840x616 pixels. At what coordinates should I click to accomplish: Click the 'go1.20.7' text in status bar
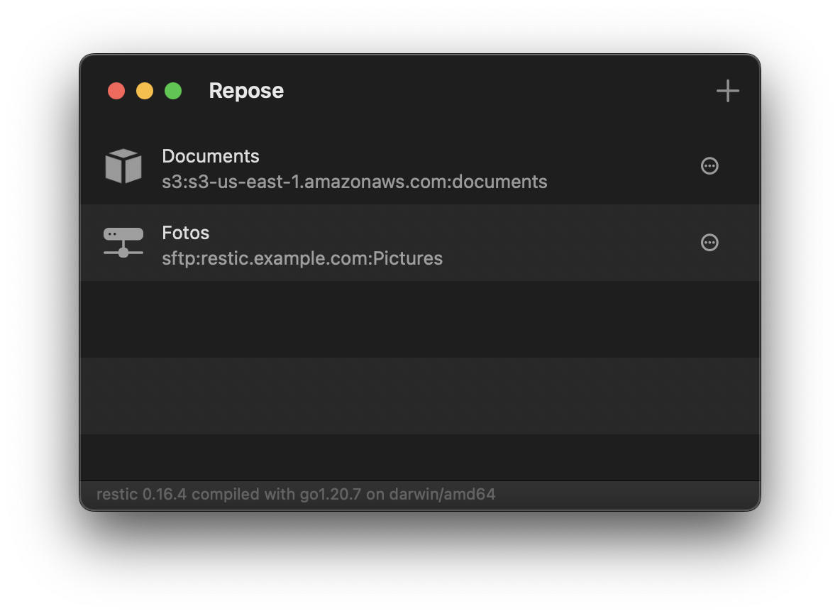point(331,494)
